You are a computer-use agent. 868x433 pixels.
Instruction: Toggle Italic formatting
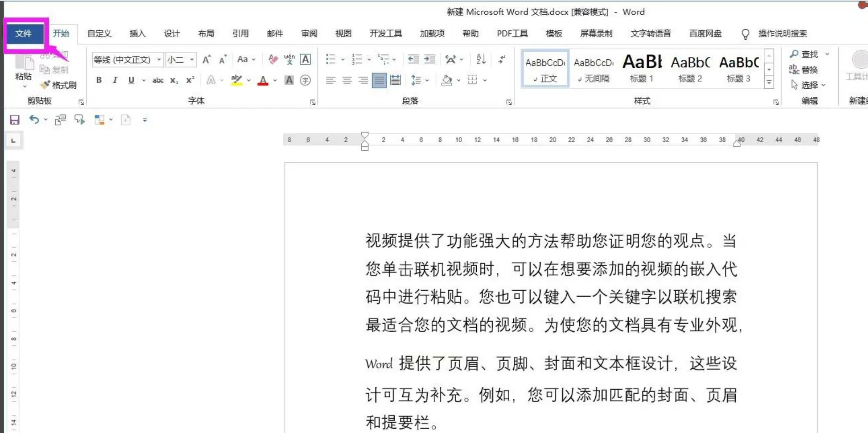click(x=115, y=80)
